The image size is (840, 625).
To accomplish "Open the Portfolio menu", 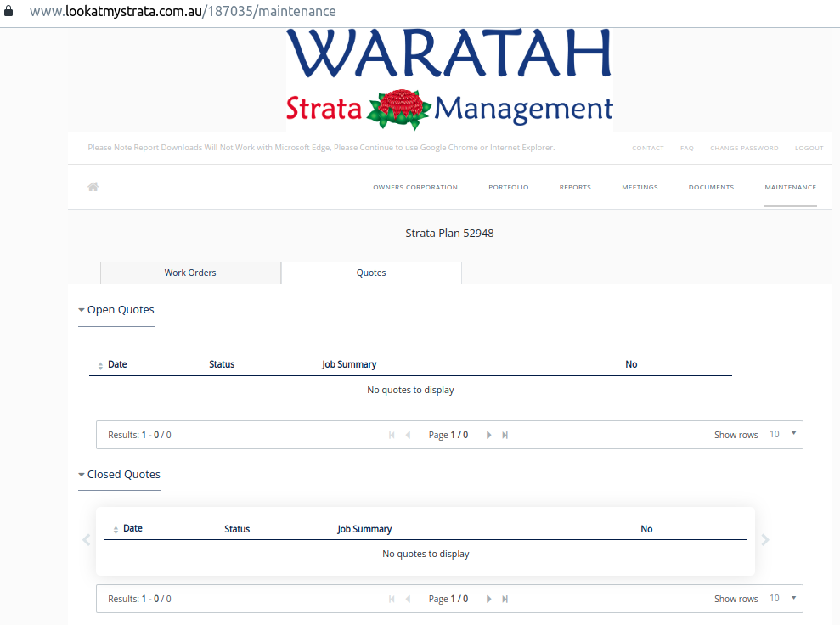I will 509,187.
